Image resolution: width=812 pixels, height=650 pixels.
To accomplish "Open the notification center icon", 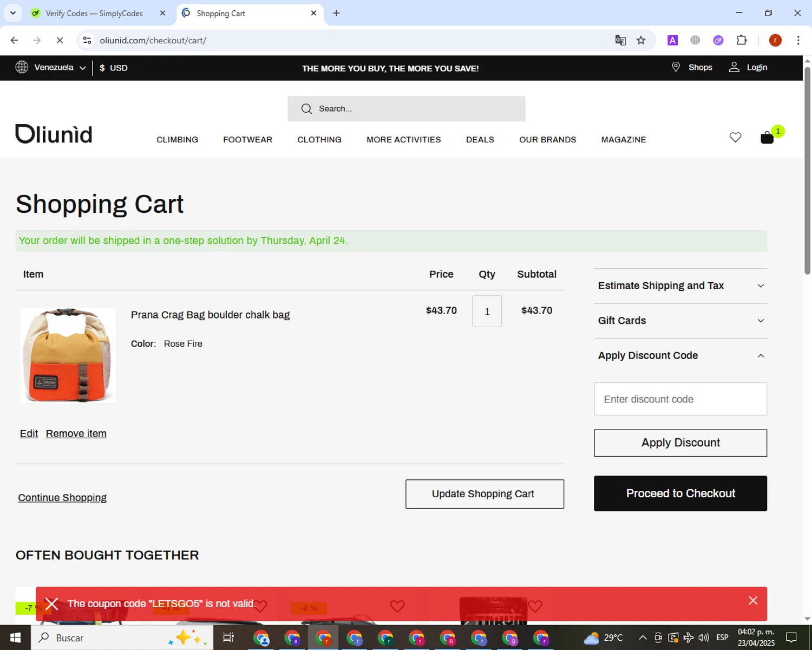I will (791, 638).
